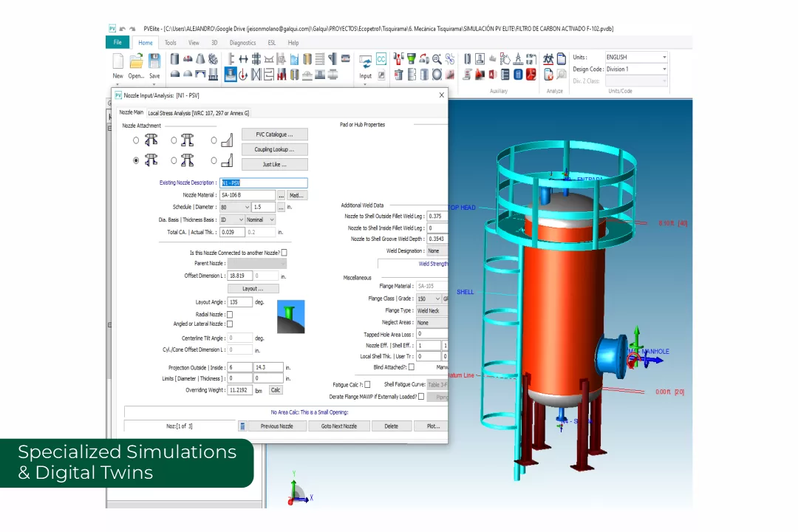Click the green nozzle preview thumbnail
This screenshot has height=532, width=798.
point(290,317)
